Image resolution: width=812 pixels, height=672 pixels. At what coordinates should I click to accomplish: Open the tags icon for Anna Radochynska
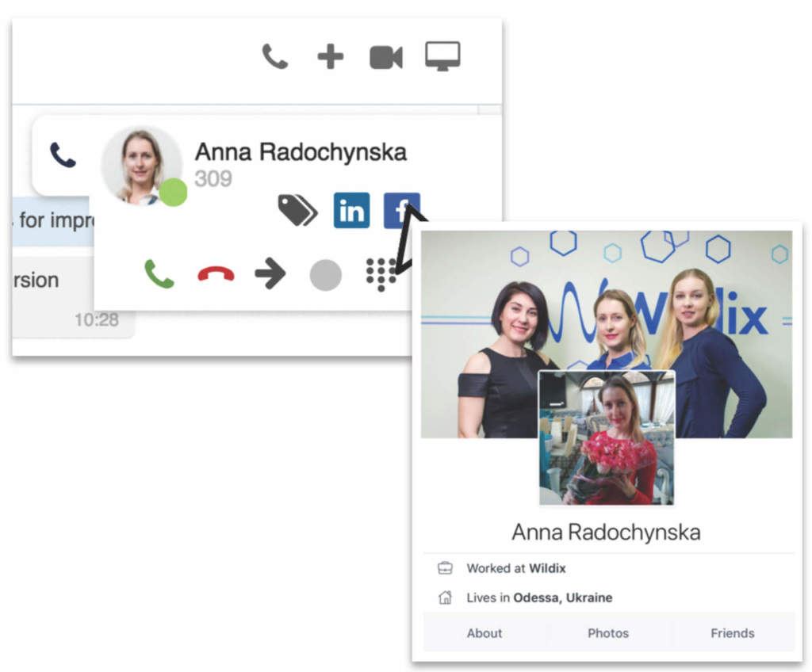click(298, 210)
